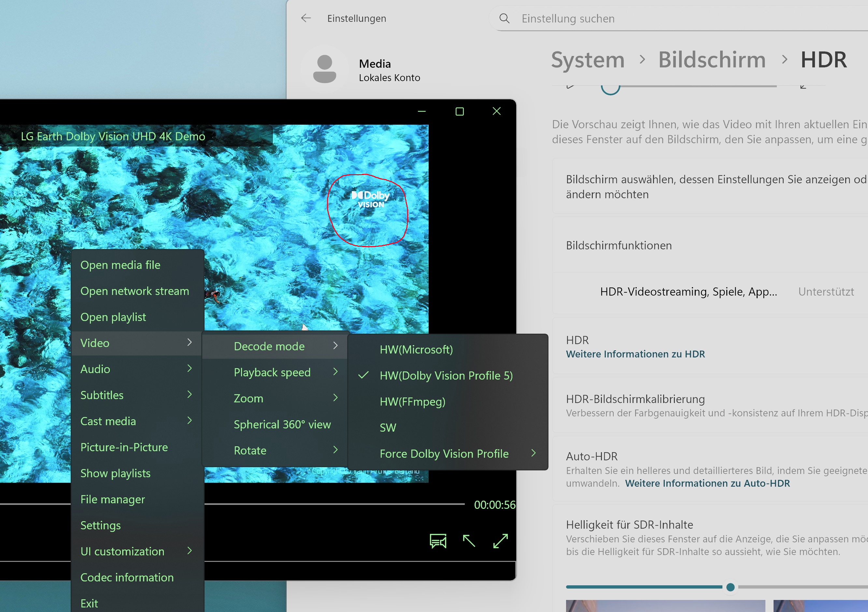Open Weitere Informationen zu HDR link

pos(635,354)
